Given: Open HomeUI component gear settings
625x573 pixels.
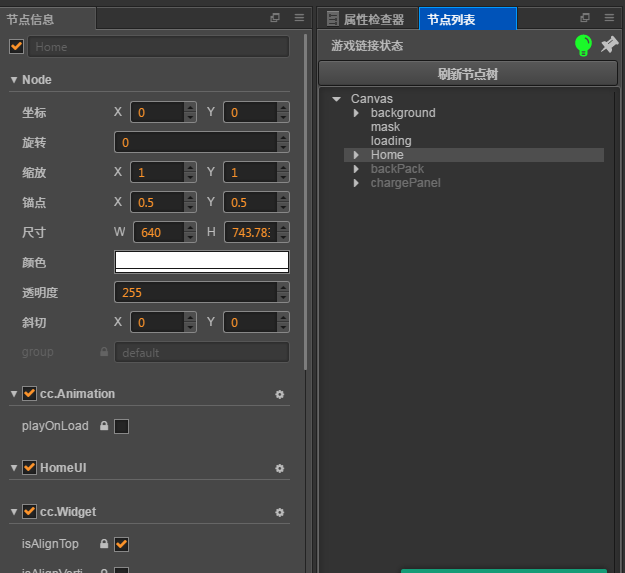Looking at the screenshot, I should [280, 469].
